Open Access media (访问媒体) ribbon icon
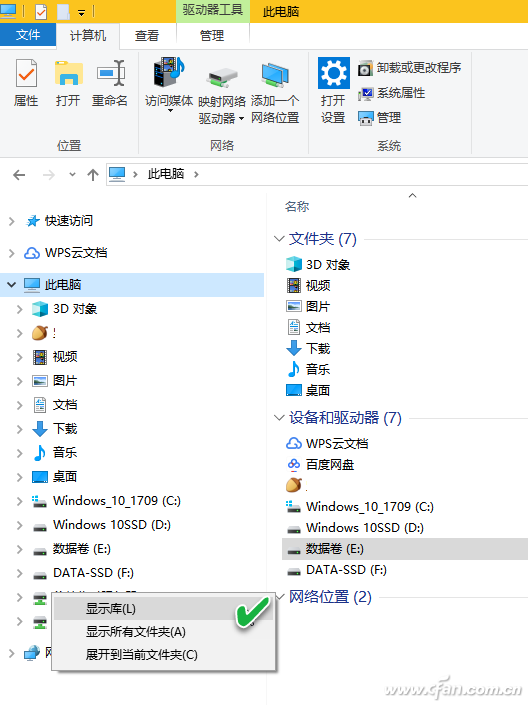 coord(169,85)
